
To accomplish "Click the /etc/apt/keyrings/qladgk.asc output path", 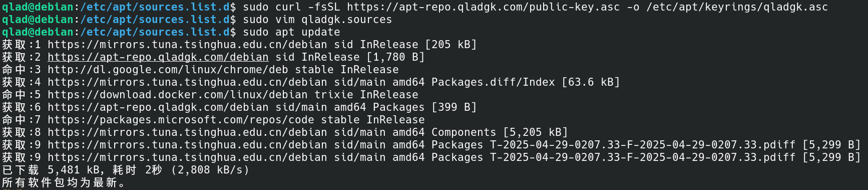I will click(737, 7).
